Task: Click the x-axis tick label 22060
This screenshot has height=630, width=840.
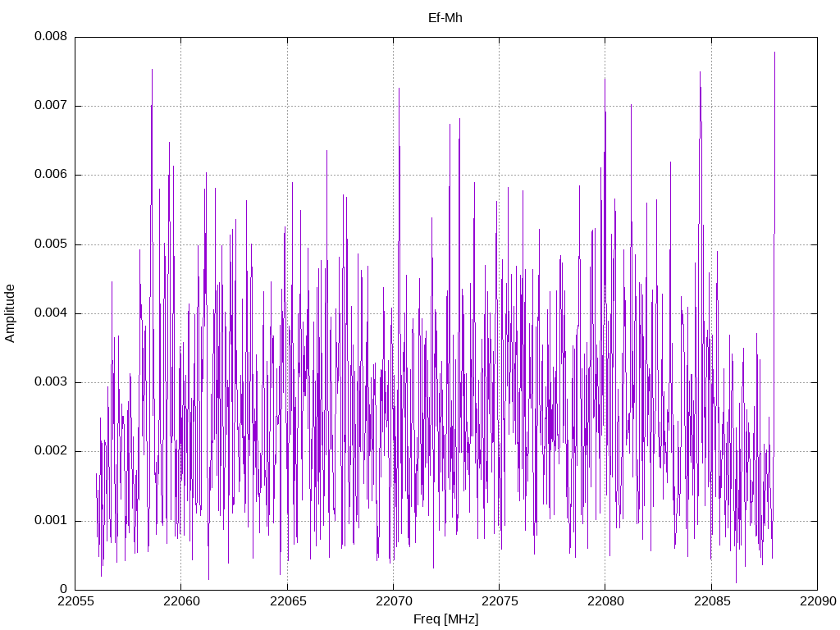Action: coord(181,601)
